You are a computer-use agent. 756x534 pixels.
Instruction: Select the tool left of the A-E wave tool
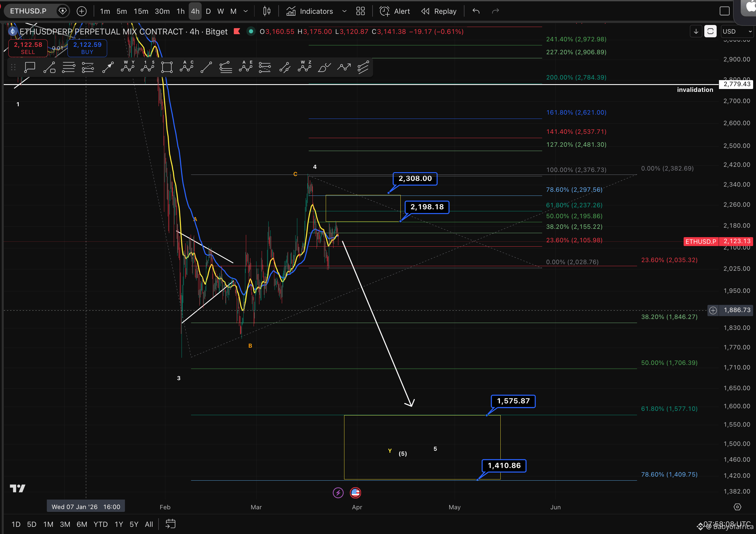pyautogui.click(x=226, y=67)
